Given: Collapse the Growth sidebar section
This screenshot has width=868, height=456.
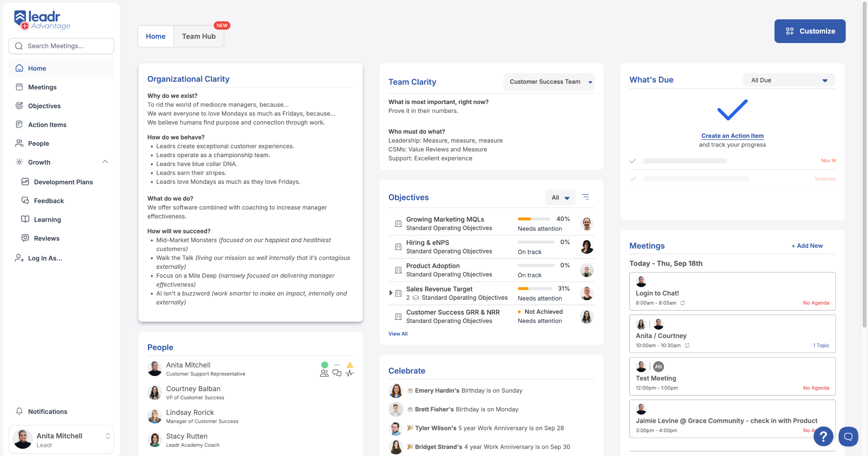Looking at the screenshot, I should coord(105,162).
